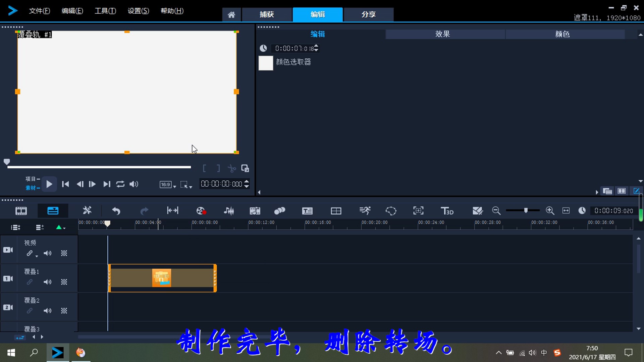
Task: Toggle track transparency for 覆叠2
Action: pos(64,311)
